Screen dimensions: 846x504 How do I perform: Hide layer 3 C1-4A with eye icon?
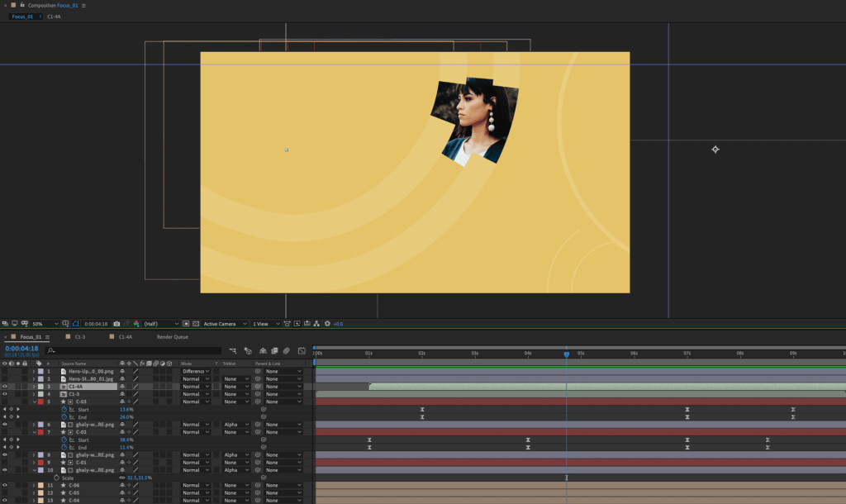pos(5,386)
